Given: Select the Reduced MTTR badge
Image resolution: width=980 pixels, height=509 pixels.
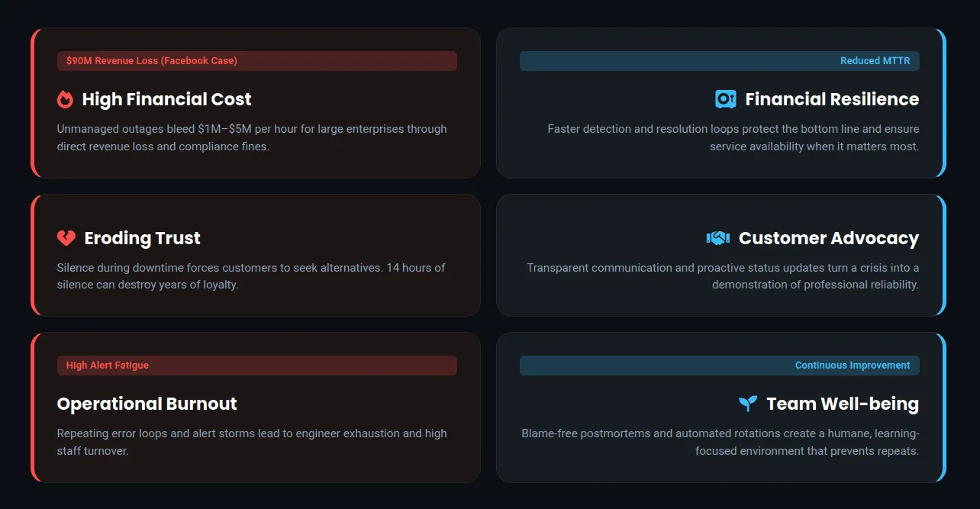Looking at the screenshot, I should (875, 61).
